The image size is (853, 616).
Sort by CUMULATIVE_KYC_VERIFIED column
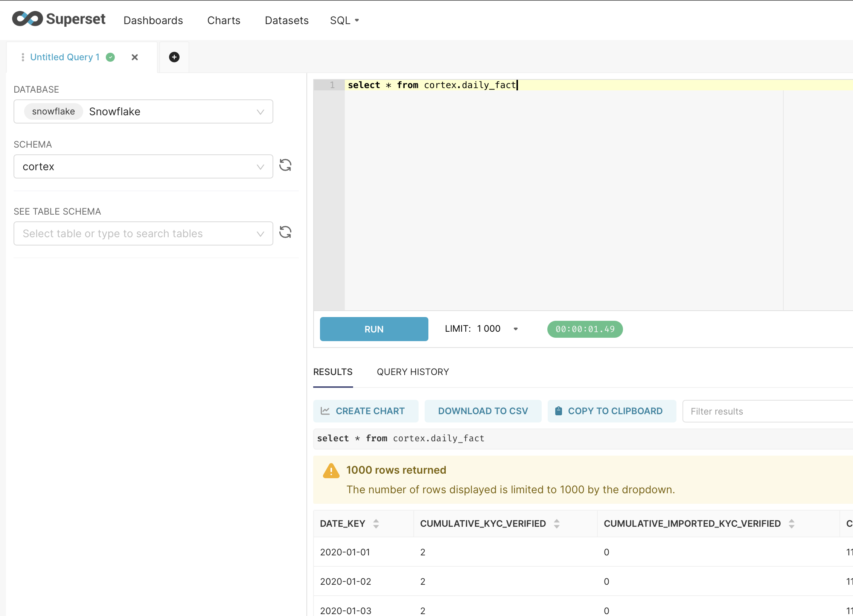pyautogui.click(x=557, y=523)
